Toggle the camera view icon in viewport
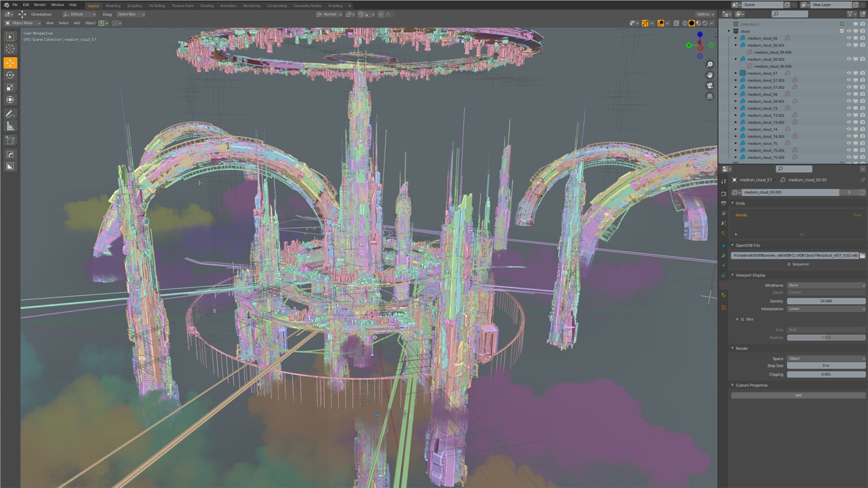Viewport: 868px width, 488px height. click(710, 86)
